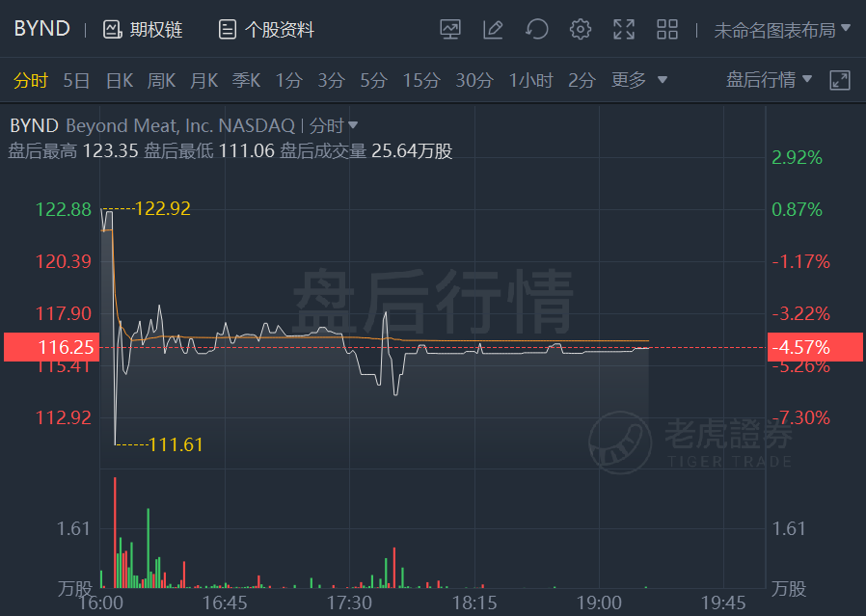This screenshot has width=866, height=616.
Task: Click the 18:15 time axis label
Action: point(474,603)
